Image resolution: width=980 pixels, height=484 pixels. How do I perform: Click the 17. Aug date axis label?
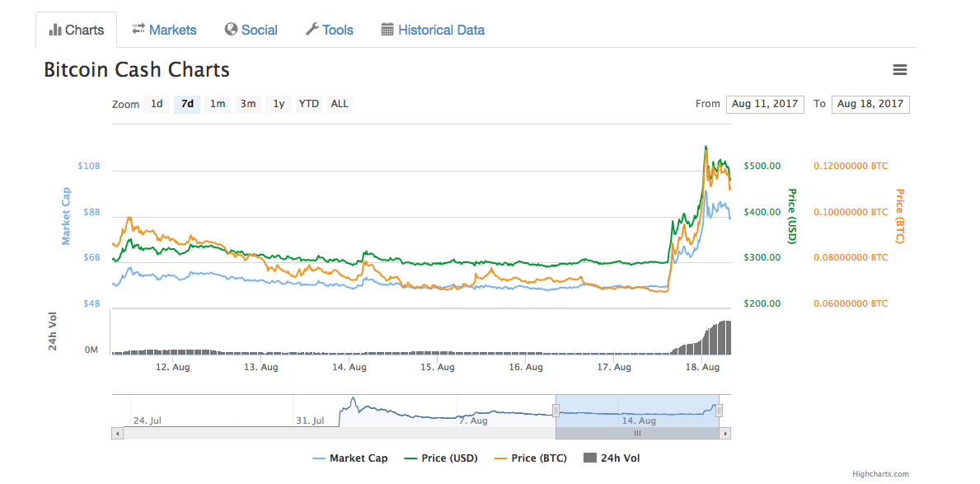[614, 368]
